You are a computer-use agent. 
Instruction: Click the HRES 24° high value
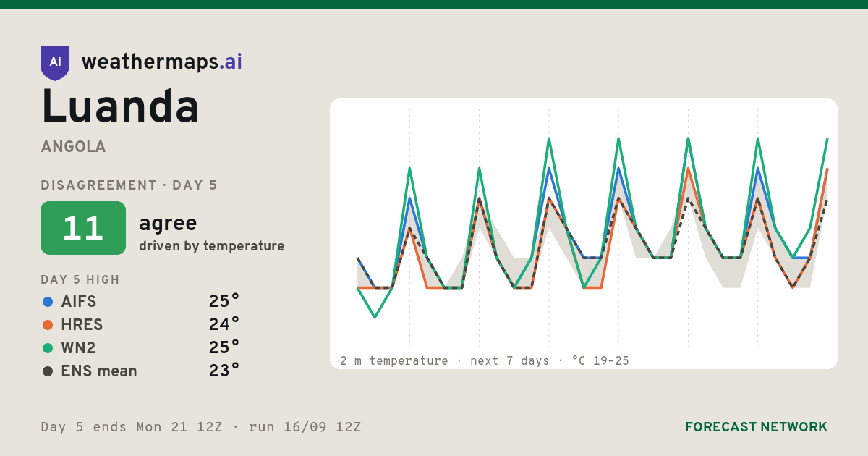coord(224,324)
